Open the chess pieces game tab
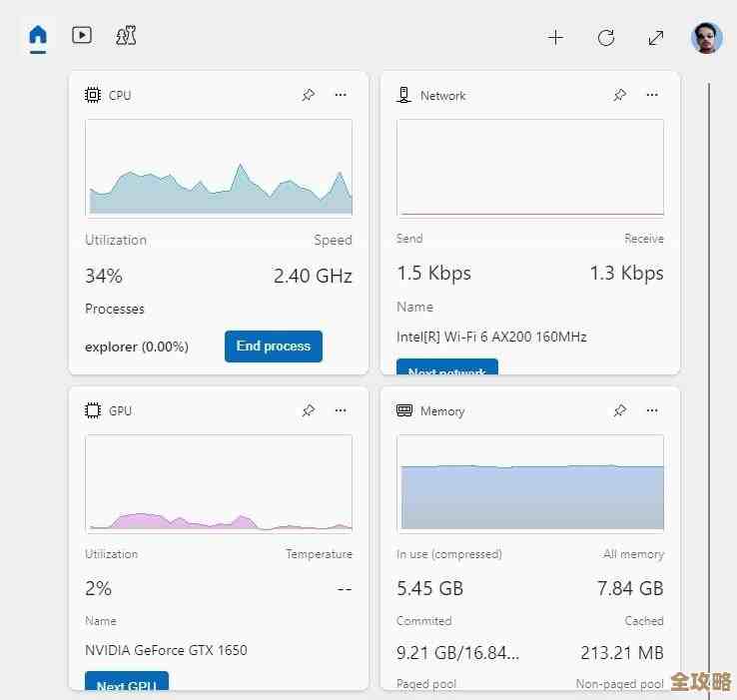 tap(126, 36)
